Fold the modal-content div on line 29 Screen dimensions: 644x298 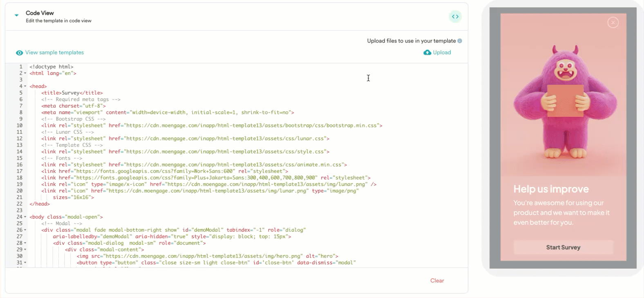25,249
